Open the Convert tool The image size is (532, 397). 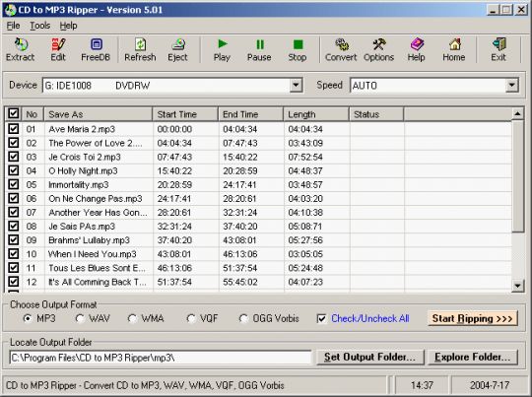[341, 50]
